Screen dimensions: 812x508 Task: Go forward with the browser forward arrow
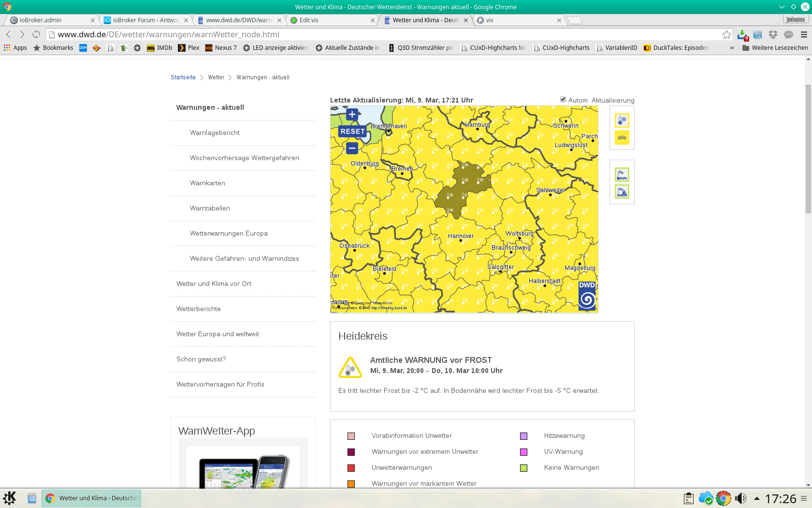pos(22,34)
